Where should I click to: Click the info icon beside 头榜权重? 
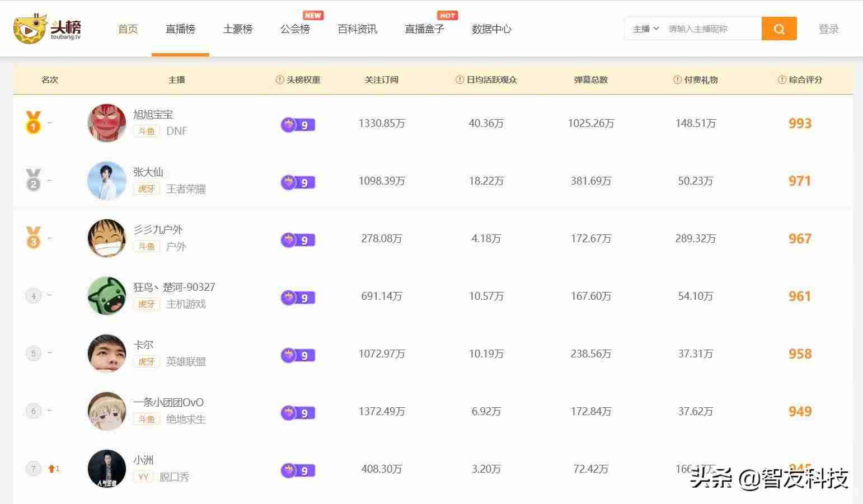[280, 80]
